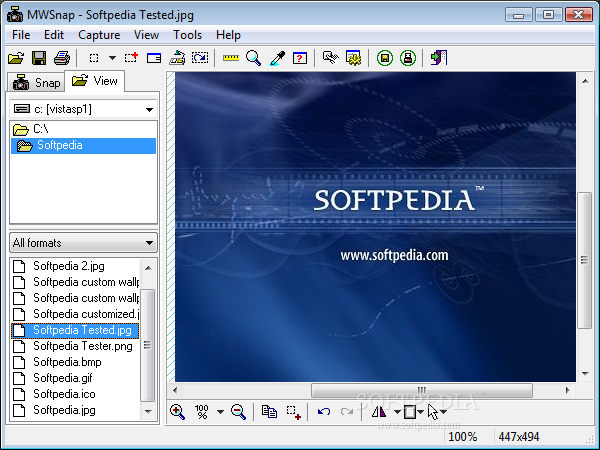
Task: Click the repeat last capture icon
Action: [200, 58]
